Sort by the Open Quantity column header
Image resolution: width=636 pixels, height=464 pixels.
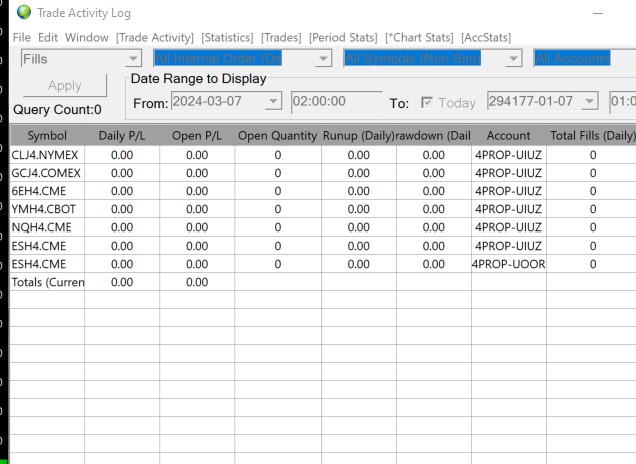point(278,135)
